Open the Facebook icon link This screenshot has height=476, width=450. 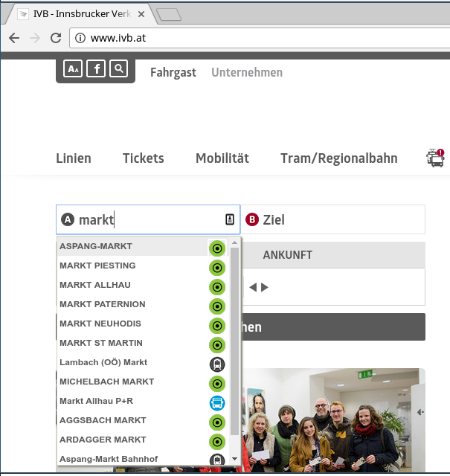96,68
